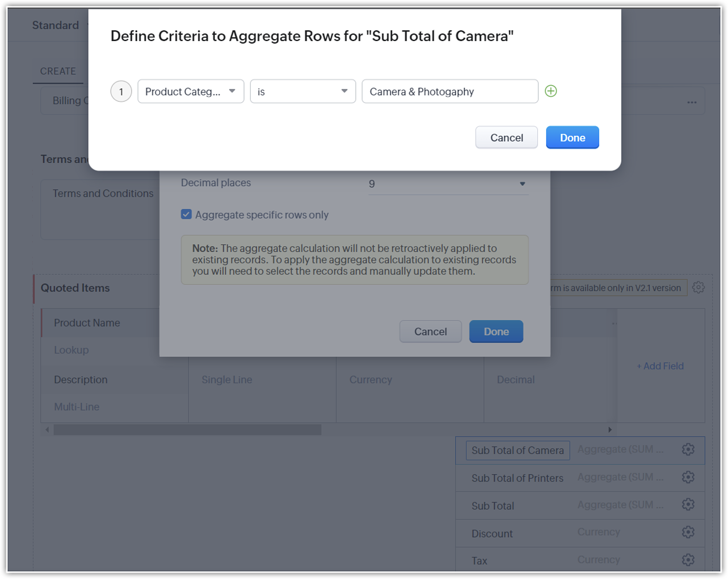Click the green plus add-criteria icon

tap(551, 91)
